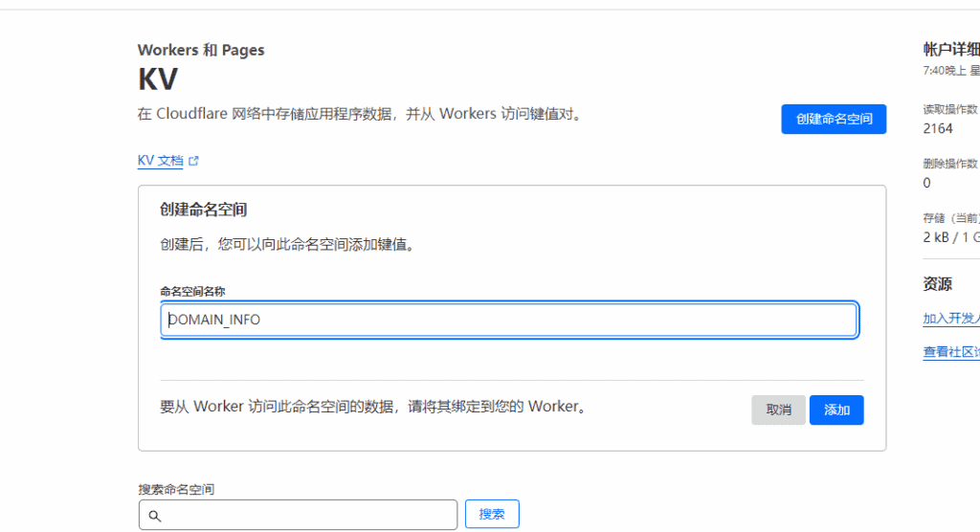This screenshot has height=532, width=980.
Task: Click the 搜索 button
Action: [492, 514]
